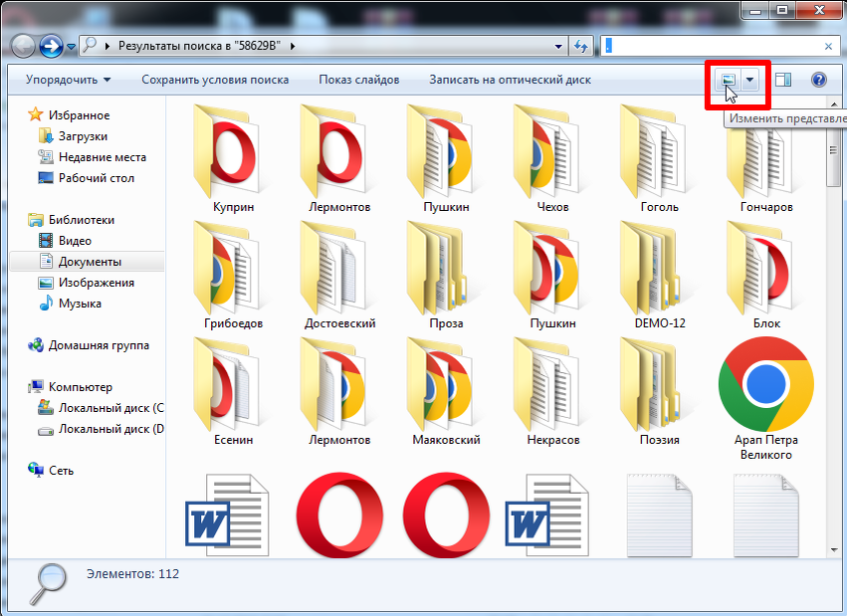Select the Достоевский folder
847x616 pixels.
339,276
